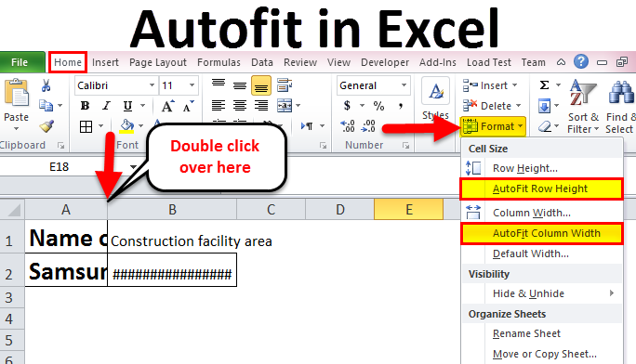Open the General number format dropdown
This screenshot has width=636, height=364.
[x=404, y=85]
